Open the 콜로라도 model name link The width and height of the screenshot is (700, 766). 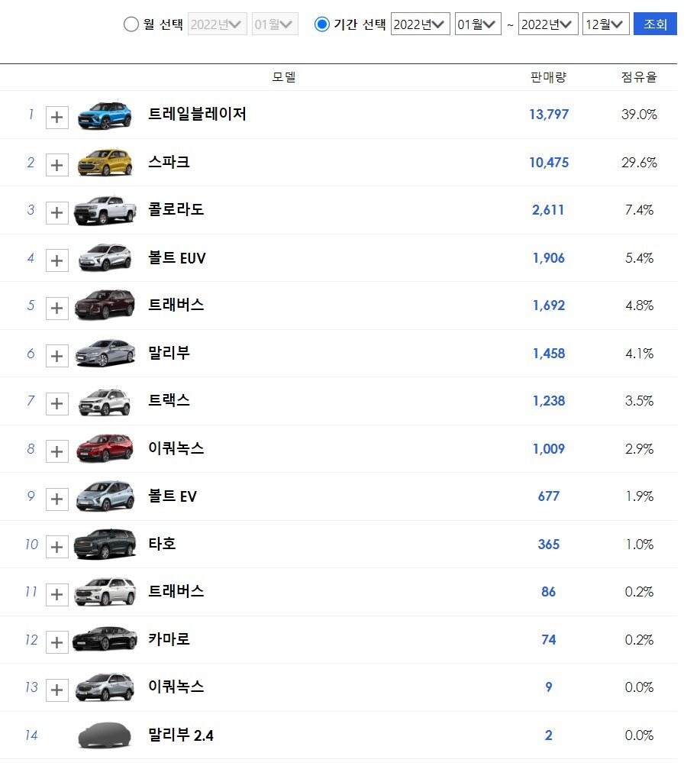point(176,209)
